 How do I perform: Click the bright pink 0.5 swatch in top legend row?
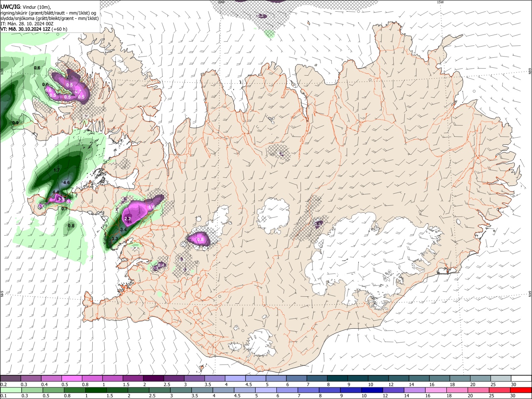tap(71, 379)
